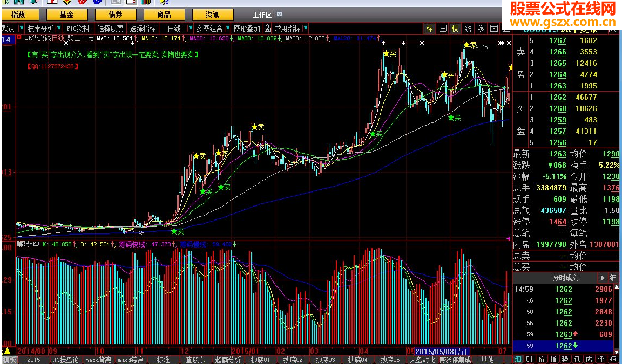Select the 势 trend tab
Screen dimensions: 622x364
click(x=565, y=359)
